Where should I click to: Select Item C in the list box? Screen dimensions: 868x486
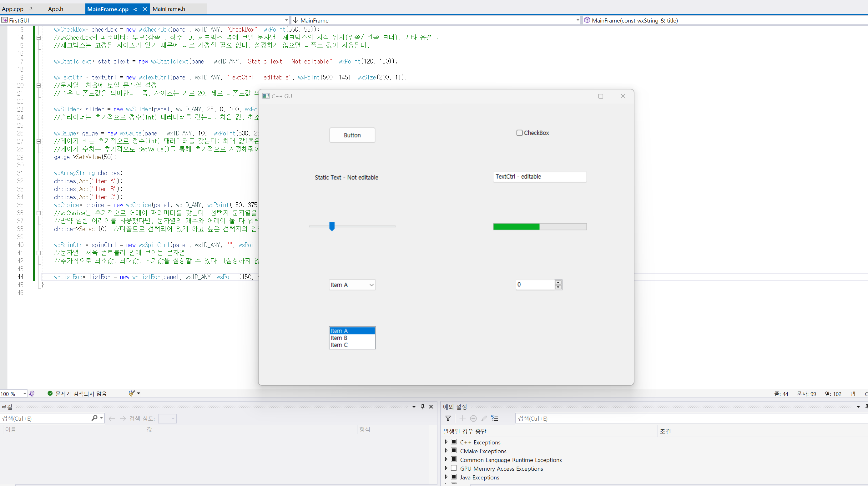[x=352, y=345]
